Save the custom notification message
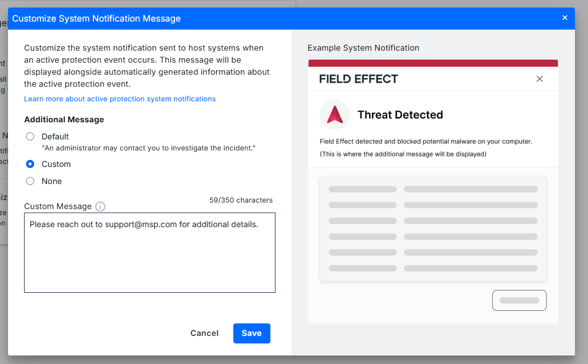The width and height of the screenshot is (588, 364). click(252, 333)
